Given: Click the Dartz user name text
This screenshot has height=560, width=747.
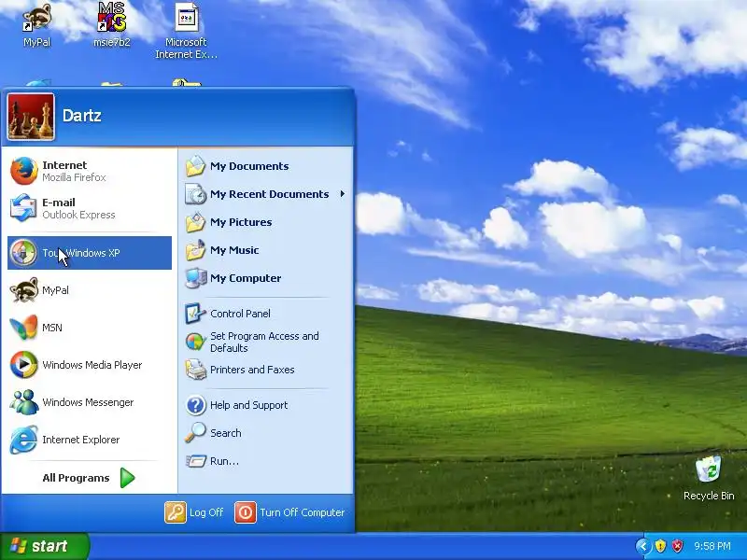Looking at the screenshot, I should click(81, 116).
